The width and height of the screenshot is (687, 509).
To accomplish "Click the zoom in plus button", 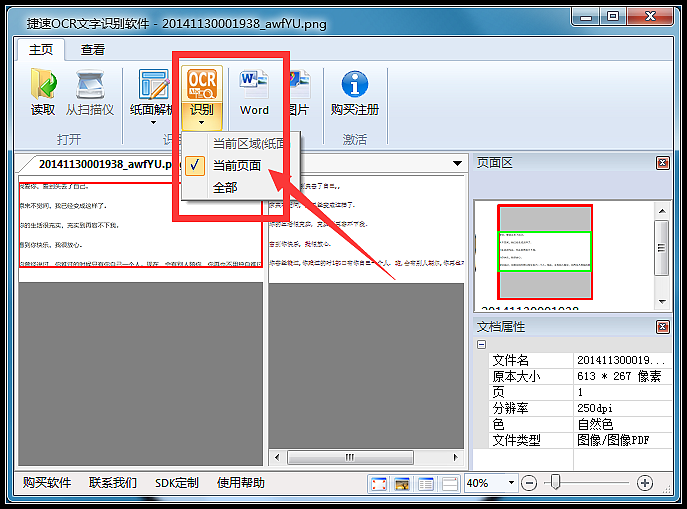I will 645,484.
